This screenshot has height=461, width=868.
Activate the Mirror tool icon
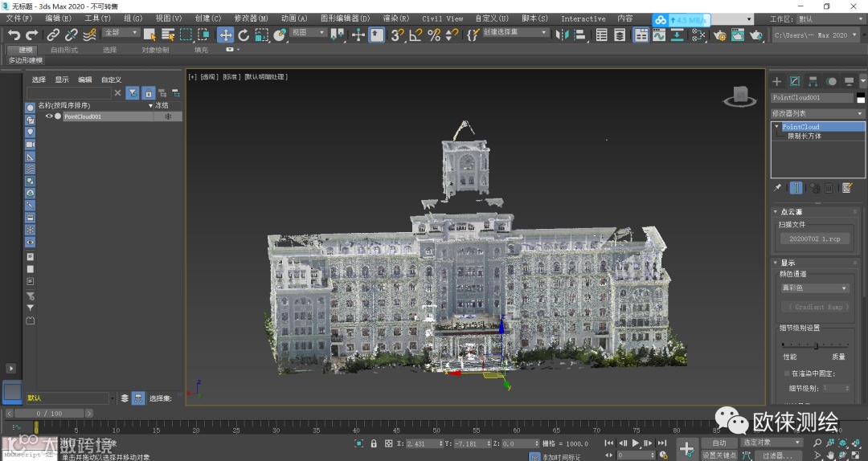(563, 35)
